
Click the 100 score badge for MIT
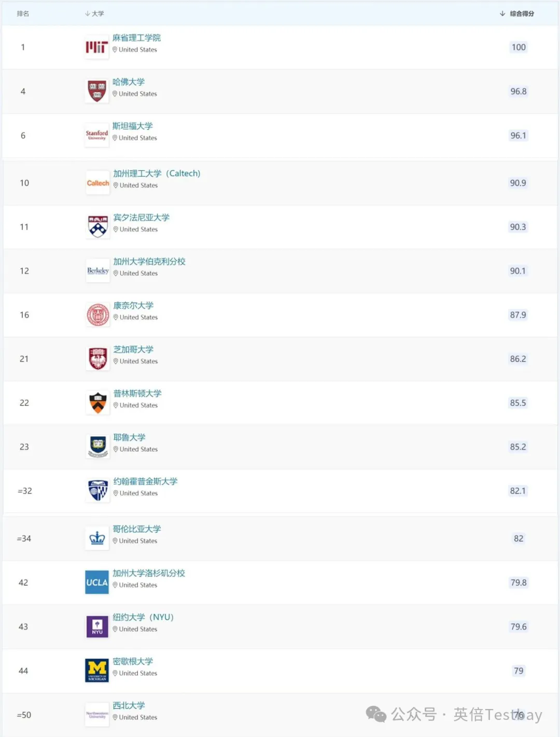tap(519, 47)
